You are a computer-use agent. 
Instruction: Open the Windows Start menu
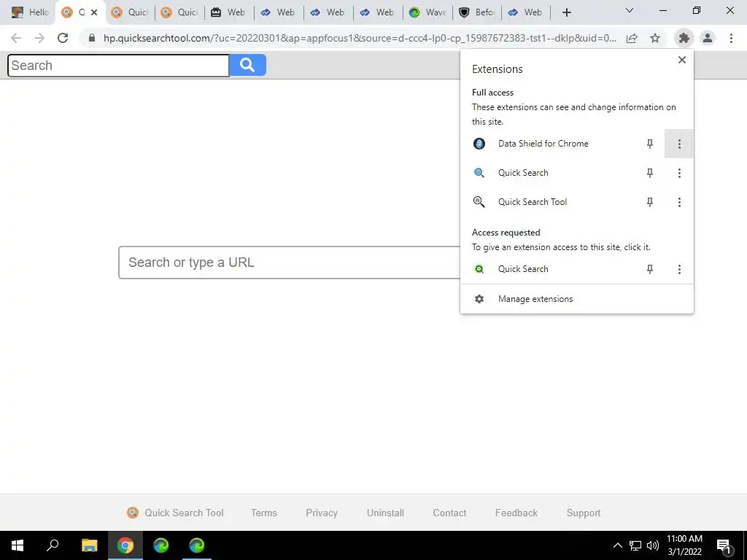coord(18,545)
